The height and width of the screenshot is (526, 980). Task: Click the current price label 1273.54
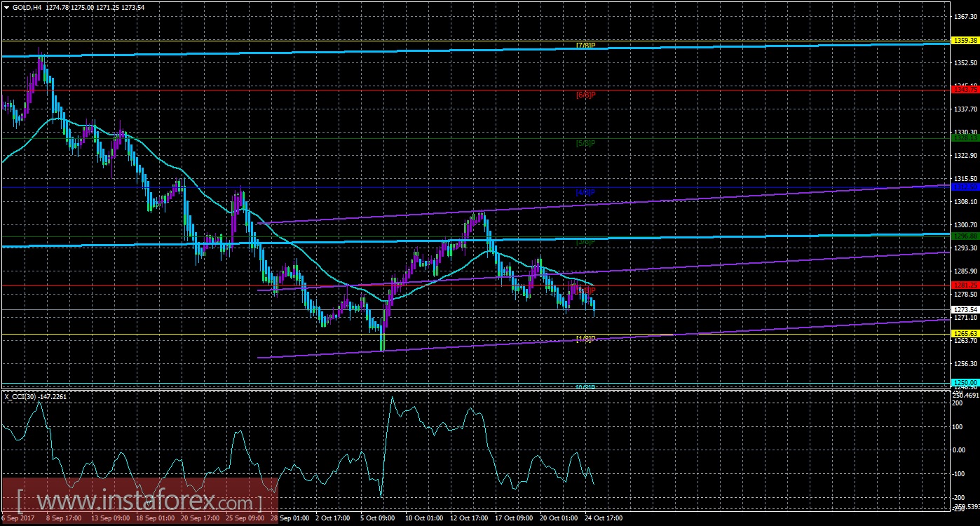965,309
